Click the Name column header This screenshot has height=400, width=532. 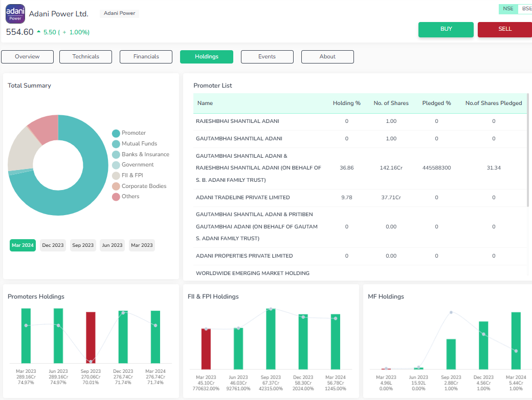(x=205, y=103)
